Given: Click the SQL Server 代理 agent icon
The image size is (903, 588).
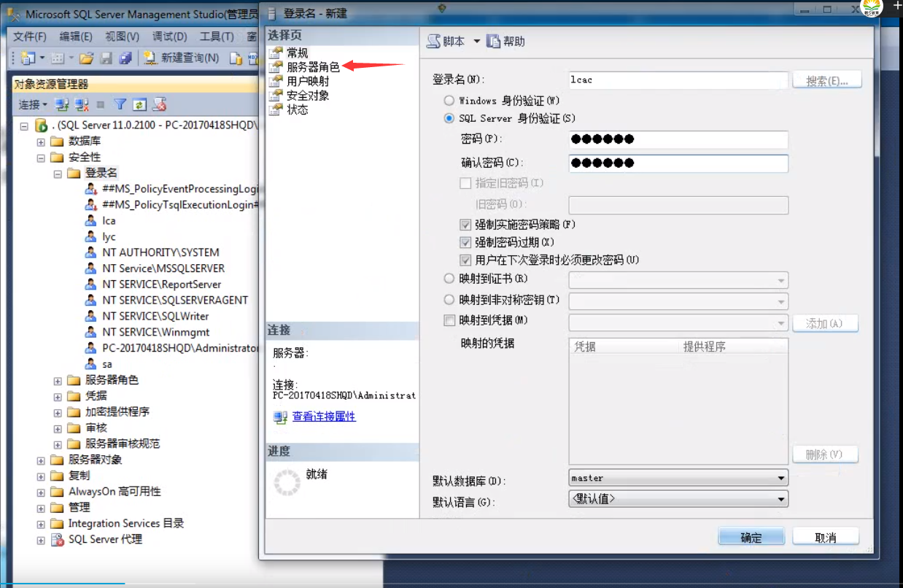Looking at the screenshot, I should tap(57, 540).
